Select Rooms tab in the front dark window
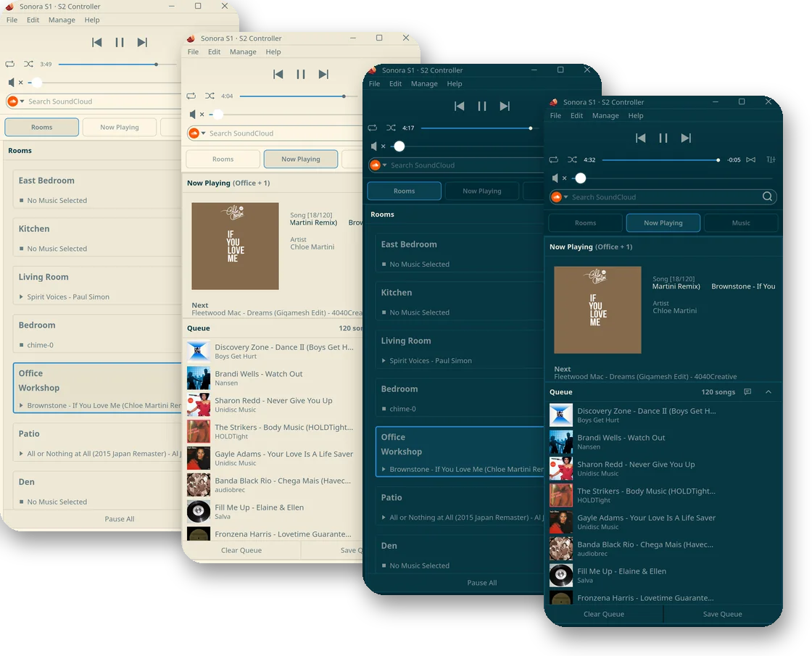812x656 pixels. 585,223
